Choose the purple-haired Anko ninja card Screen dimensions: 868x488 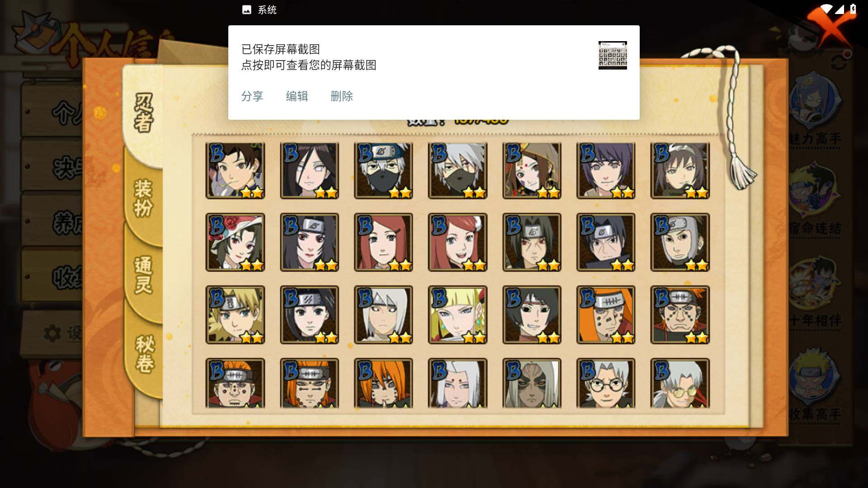coord(606,171)
